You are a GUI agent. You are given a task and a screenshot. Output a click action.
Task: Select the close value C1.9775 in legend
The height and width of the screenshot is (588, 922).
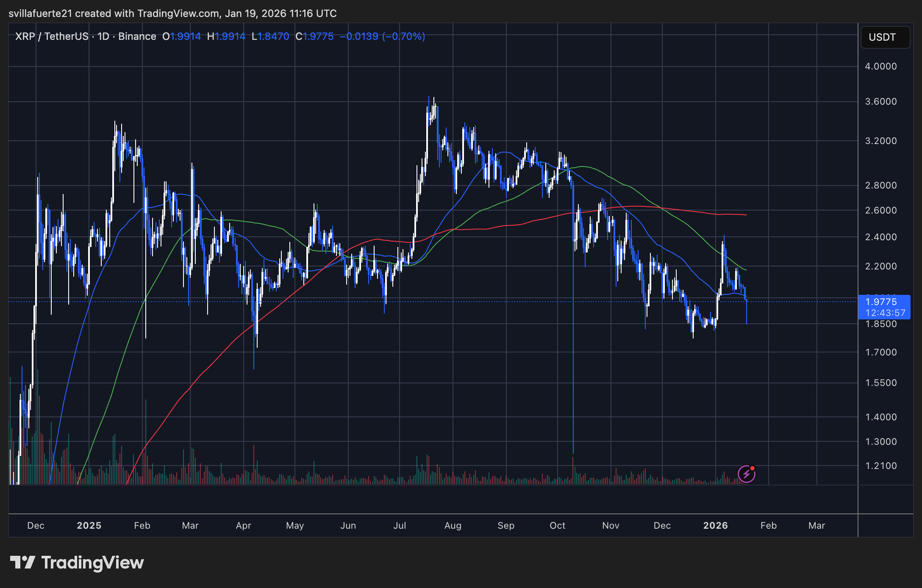click(x=315, y=36)
